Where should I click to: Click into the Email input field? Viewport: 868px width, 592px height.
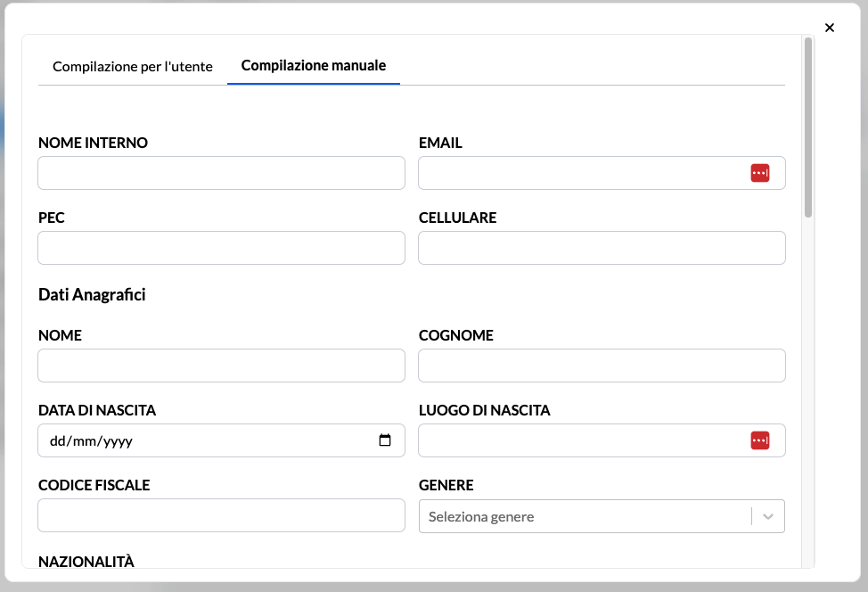coord(579,173)
